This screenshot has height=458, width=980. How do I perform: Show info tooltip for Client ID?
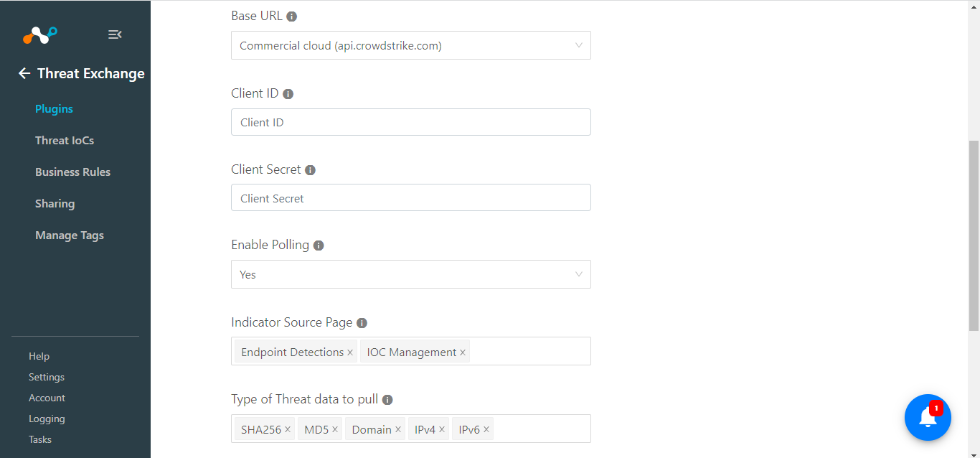[288, 94]
